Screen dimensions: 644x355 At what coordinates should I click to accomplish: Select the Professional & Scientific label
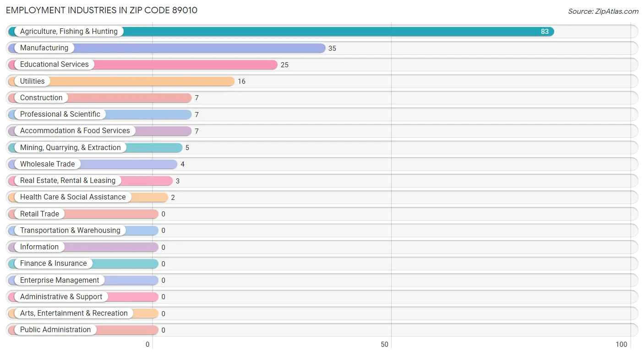pos(60,114)
